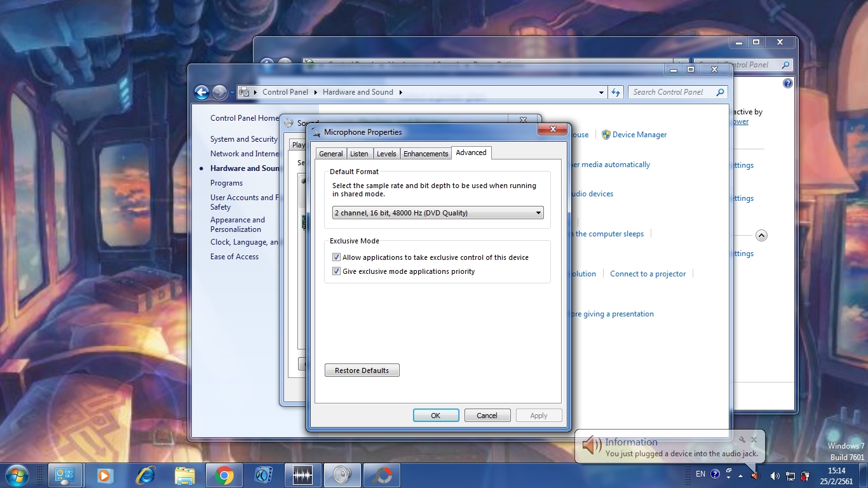Switch to the Listen tab

click(359, 154)
